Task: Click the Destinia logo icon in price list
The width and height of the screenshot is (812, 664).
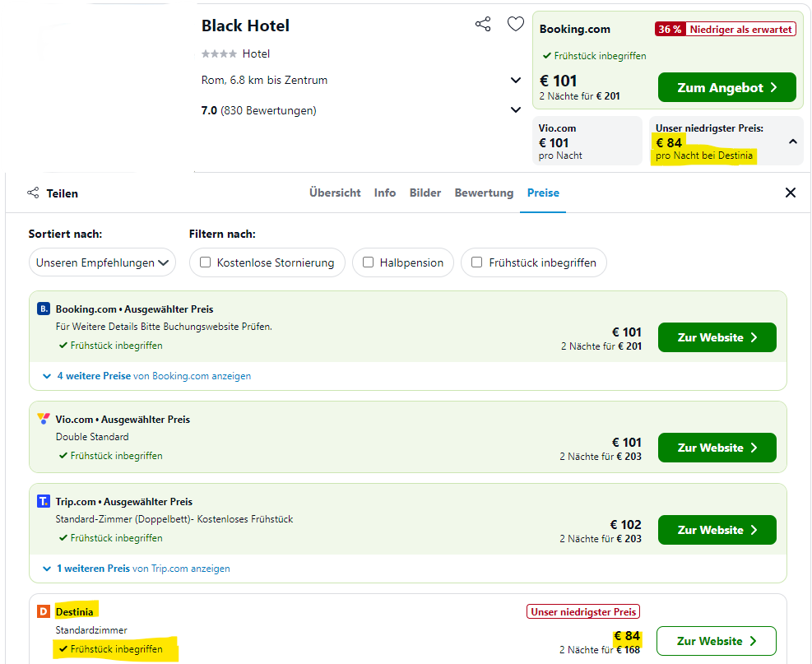Action: 44,611
